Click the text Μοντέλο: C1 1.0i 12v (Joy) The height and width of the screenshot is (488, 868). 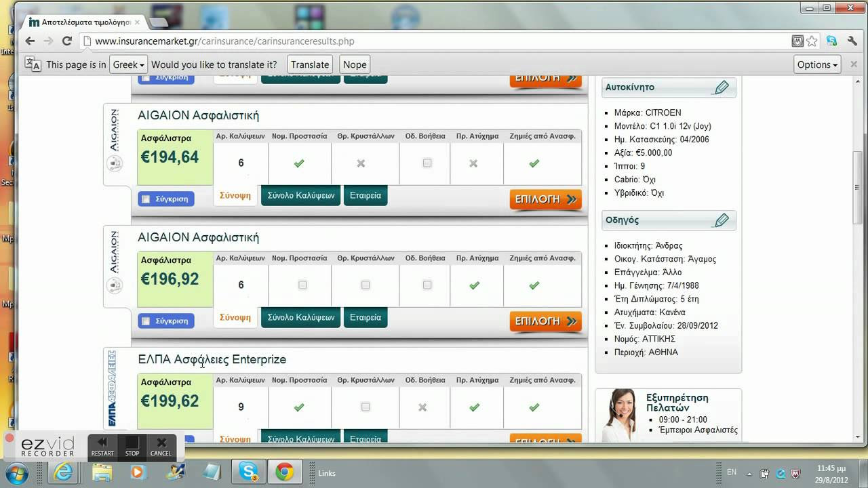pos(663,126)
